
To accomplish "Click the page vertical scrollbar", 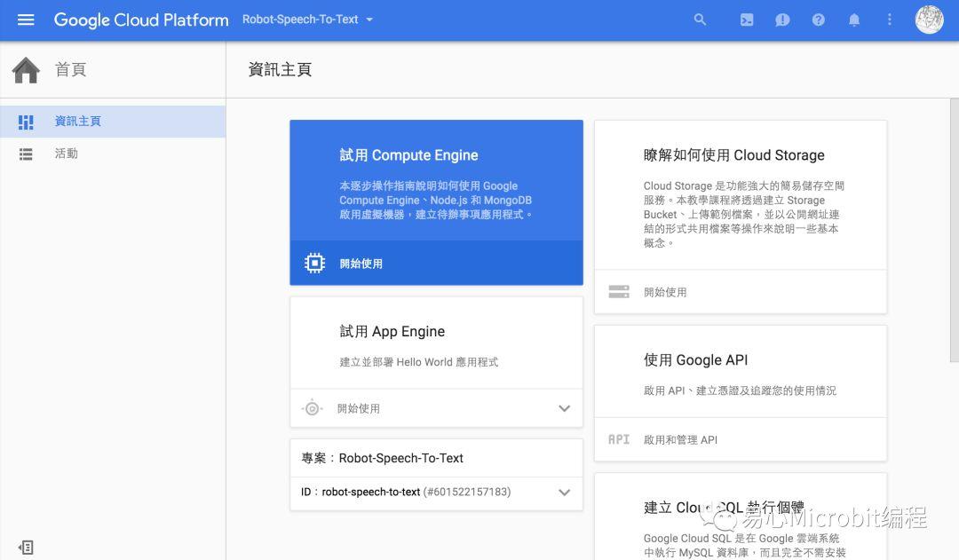I will pyautogui.click(x=954, y=230).
